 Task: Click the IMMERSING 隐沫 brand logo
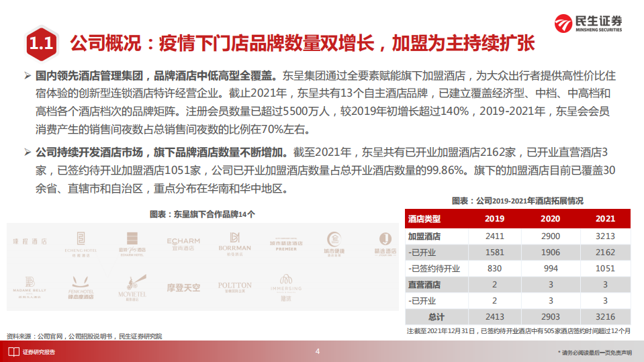point(286,287)
